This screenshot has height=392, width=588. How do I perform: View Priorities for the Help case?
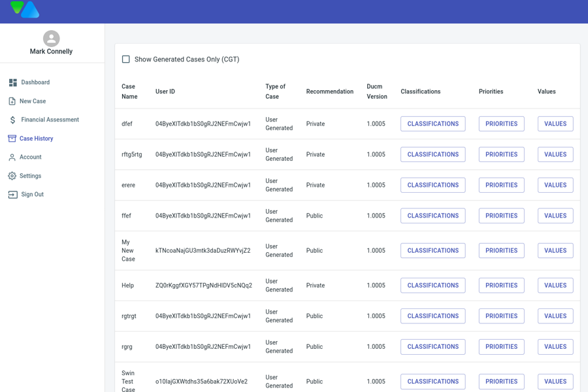coord(501,286)
